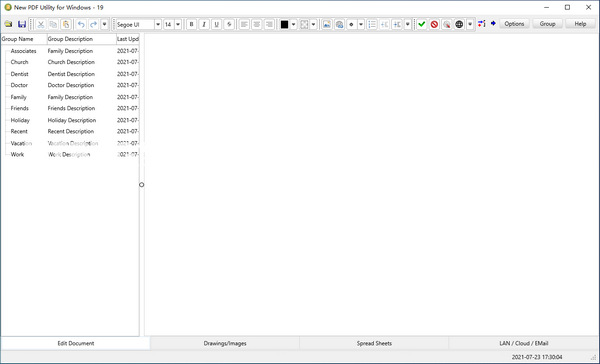
Task: Sort by the Group Name column header
Action: [24, 39]
